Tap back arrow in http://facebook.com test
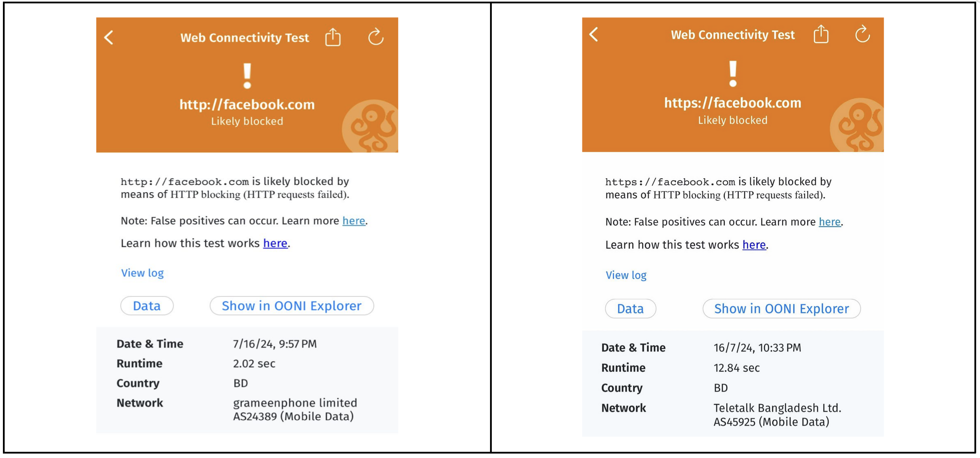The image size is (980, 458). [x=109, y=38]
